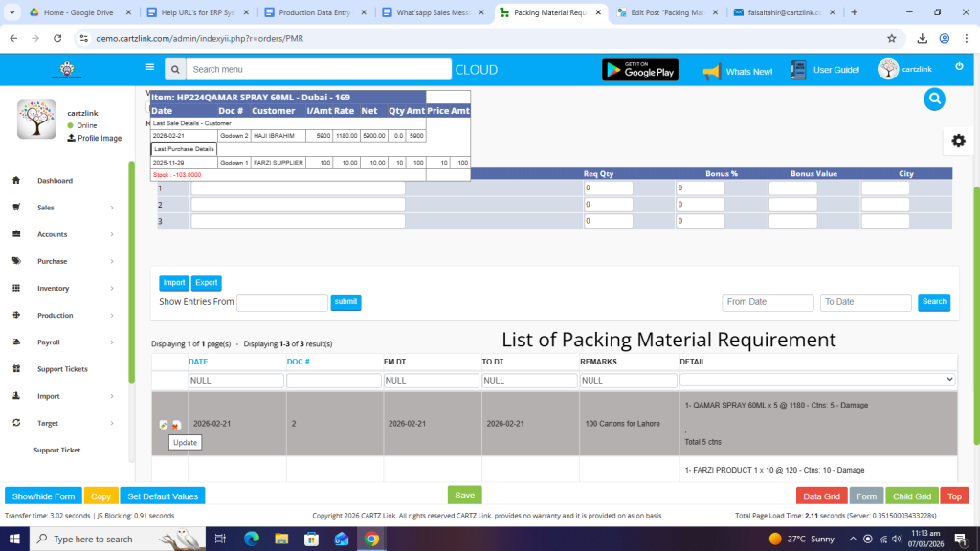Open Dashboard from the sidebar
The image size is (980, 551).
[x=55, y=181]
